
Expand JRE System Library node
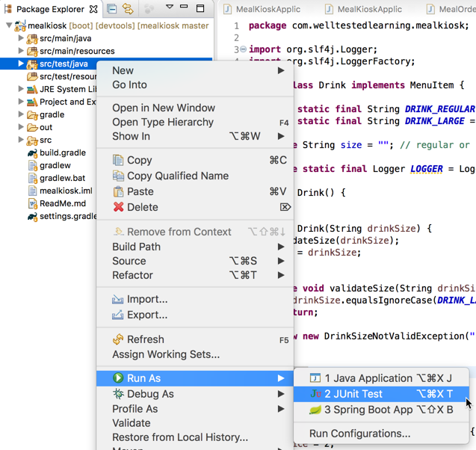(21, 89)
